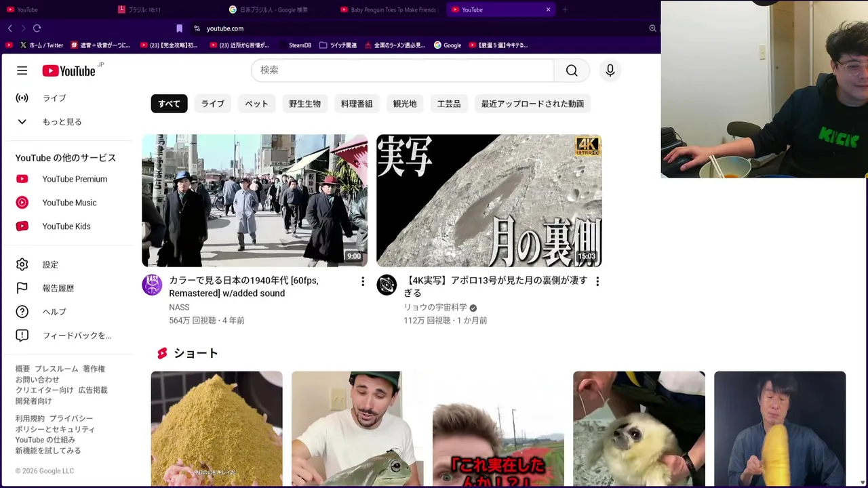Open the これ実在した Short
This screenshot has height=488, width=868.
498,428
